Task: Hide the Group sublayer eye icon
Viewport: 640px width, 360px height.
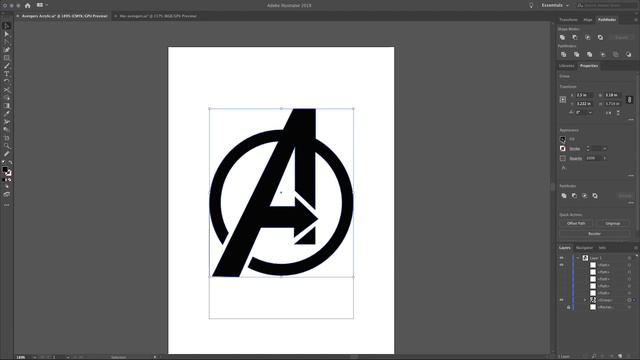Action: click(562, 300)
